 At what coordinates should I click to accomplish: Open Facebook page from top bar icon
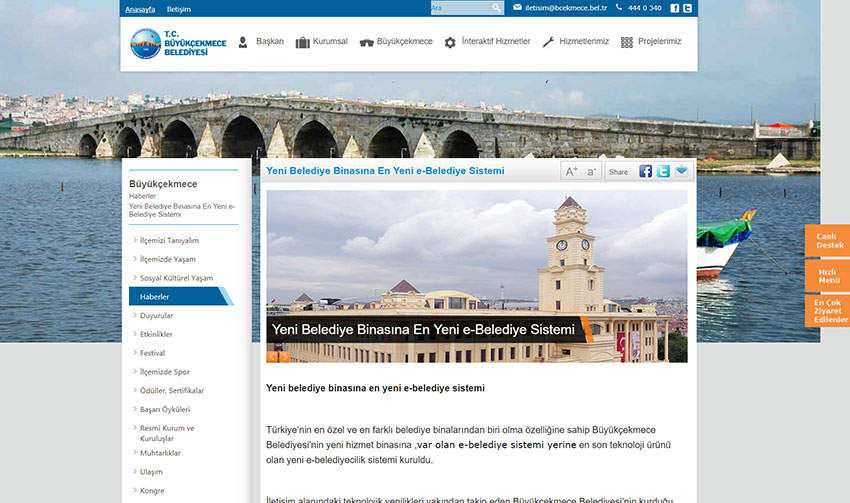[x=674, y=8]
